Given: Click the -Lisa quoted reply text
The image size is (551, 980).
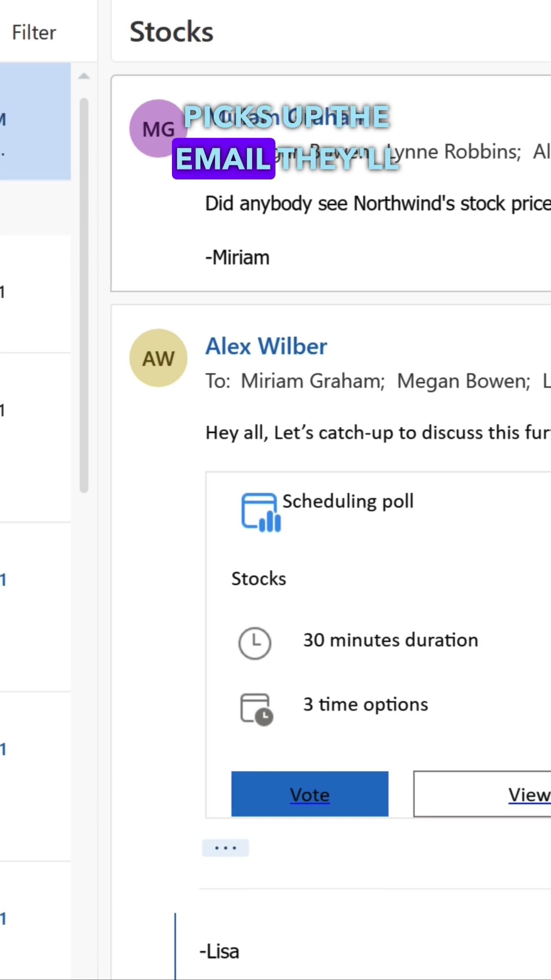Looking at the screenshot, I should pos(219,951).
